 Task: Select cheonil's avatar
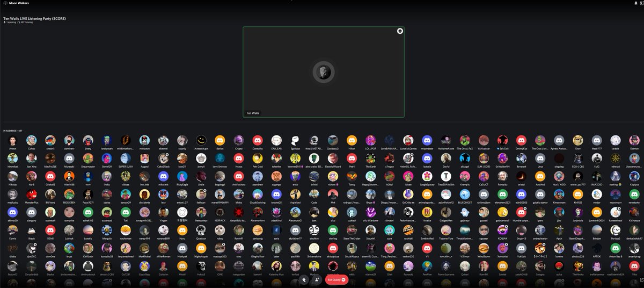pyautogui.click(x=50, y=140)
